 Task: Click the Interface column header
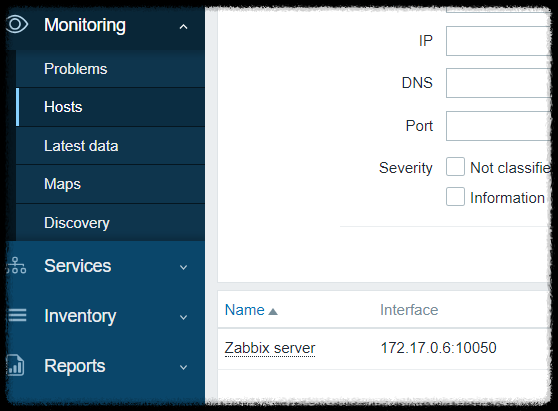(x=409, y=310)
